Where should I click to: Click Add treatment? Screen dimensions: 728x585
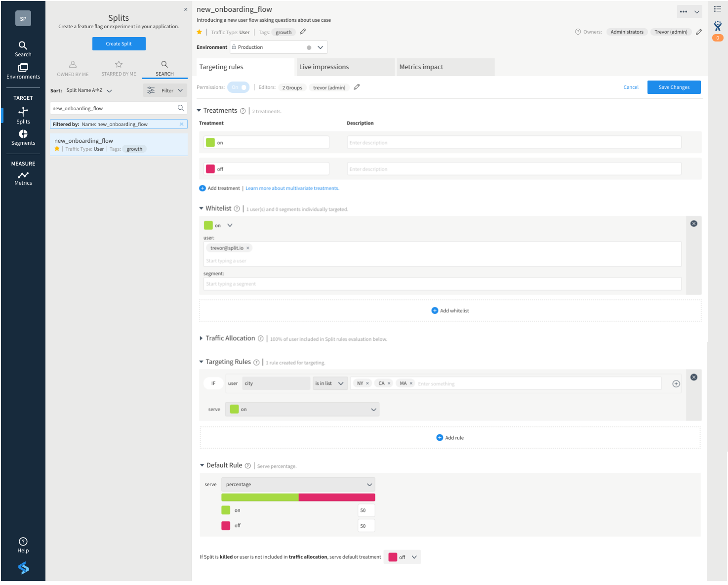(x=219, y=188)
